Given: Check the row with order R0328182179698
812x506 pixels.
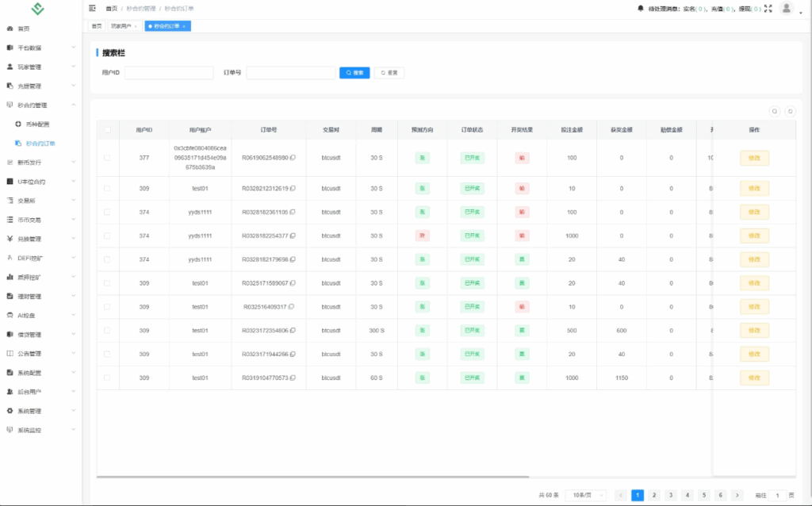Looking at the screenshot, I should coord(107,259).
